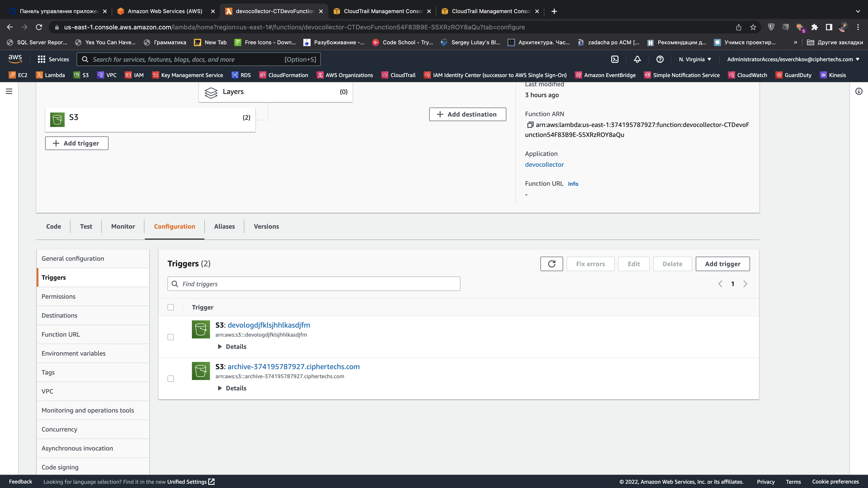Click the refresh triggers button
This screenshot has height=488, width=868.
(x=551, y=264)
